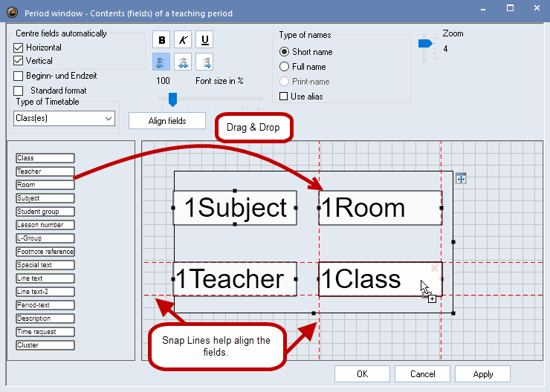Select the Teacher field in the list
This screenshot has width=550, height=392.
click(x=45, y=171)
